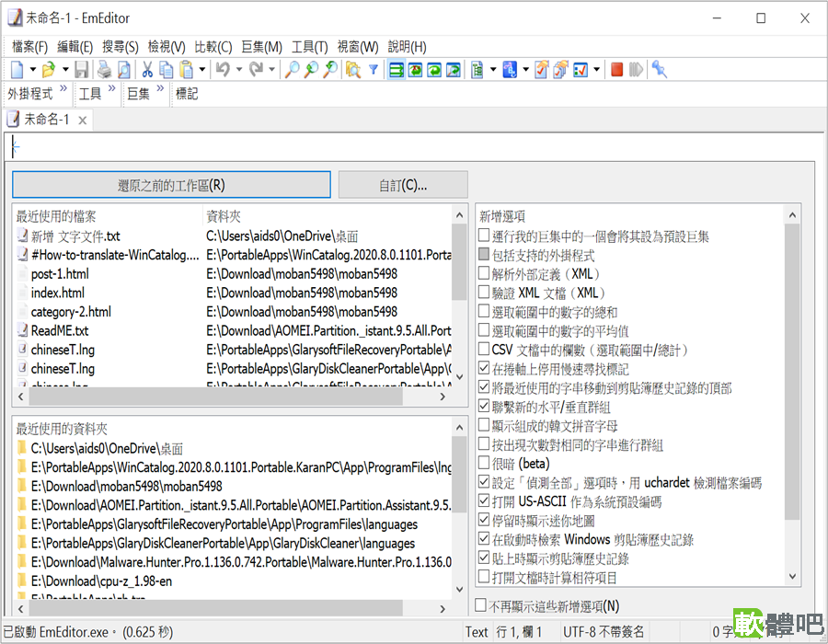
Task: Check 不再顯示這些新增選項(N)
Action: click(480, 605)
